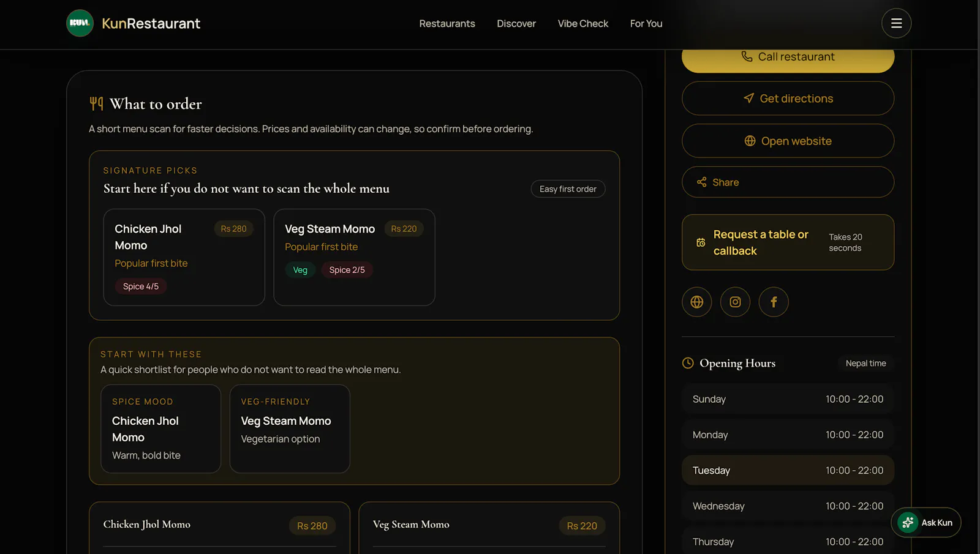Viewport: 980px width, 554px height.
Task: Select the Veg Steam Momo signature card
Action: click(x=354, y=257)
